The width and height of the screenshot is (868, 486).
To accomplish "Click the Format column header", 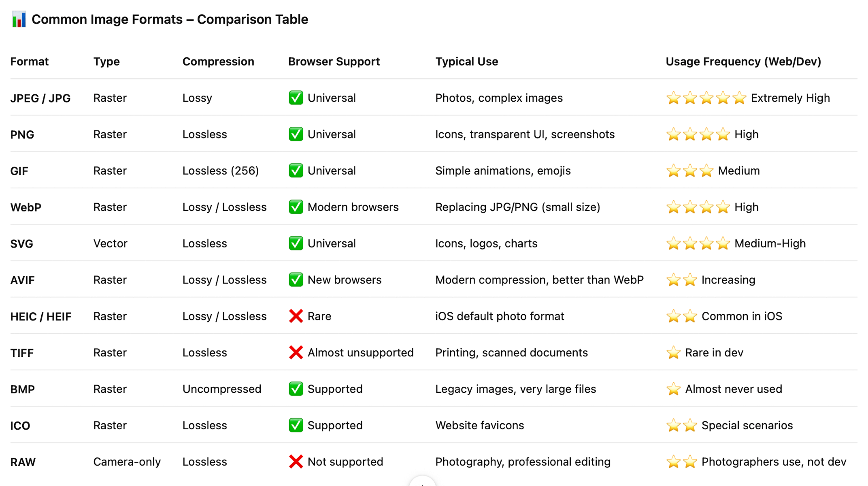I will [29, 62].
